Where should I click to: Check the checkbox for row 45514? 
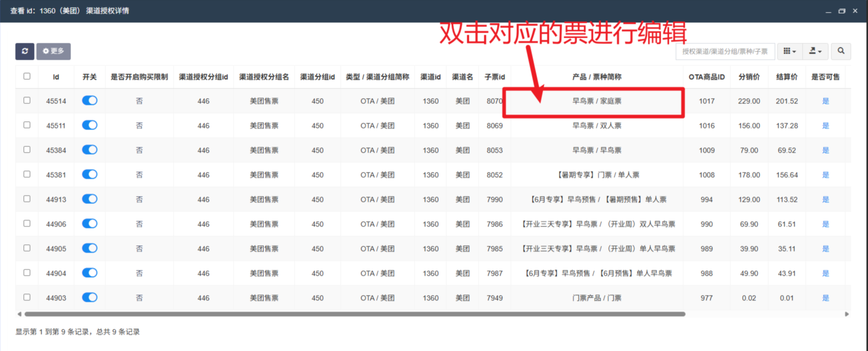pyautogui.click(x=27, y=101)
